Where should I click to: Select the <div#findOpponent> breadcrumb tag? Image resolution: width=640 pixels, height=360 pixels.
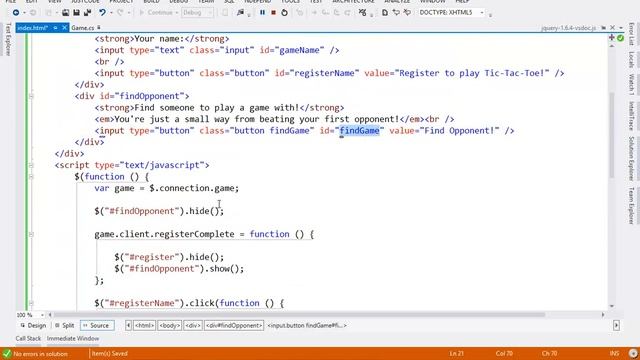tap(234, 325)
